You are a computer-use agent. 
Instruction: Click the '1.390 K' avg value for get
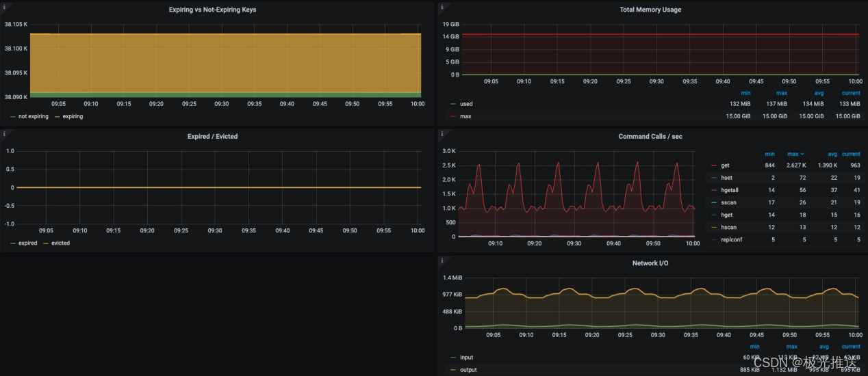[828, 165]
